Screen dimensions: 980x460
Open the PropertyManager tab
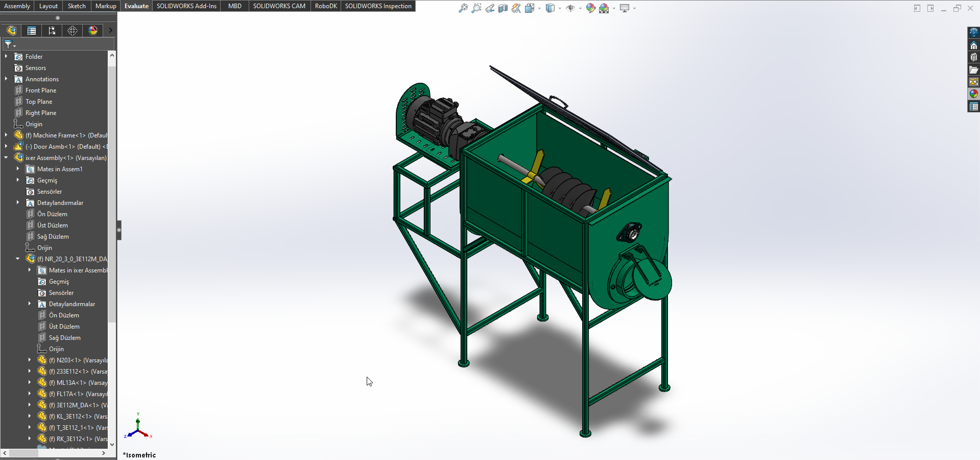coord(32,31)
